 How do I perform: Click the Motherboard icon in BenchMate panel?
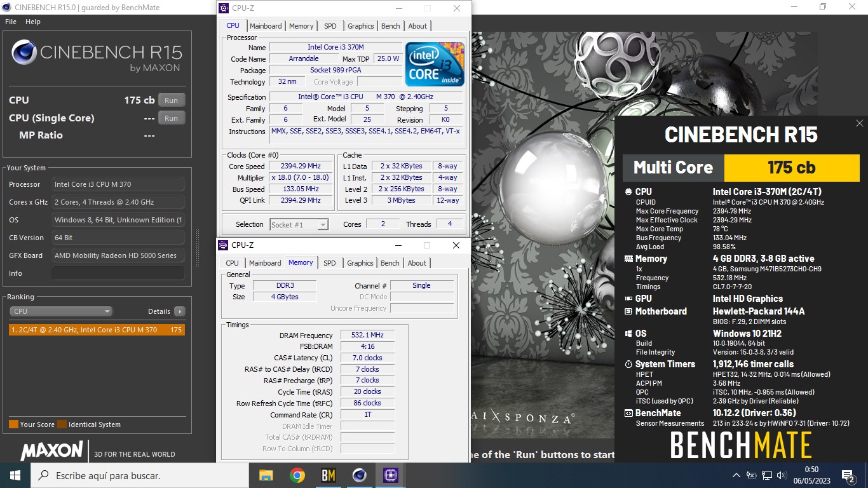click(628, 311)
